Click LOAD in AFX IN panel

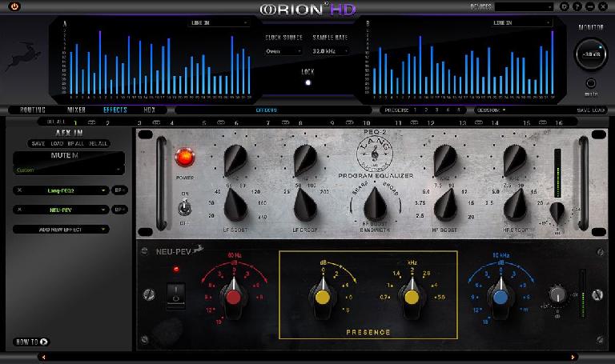57,143
